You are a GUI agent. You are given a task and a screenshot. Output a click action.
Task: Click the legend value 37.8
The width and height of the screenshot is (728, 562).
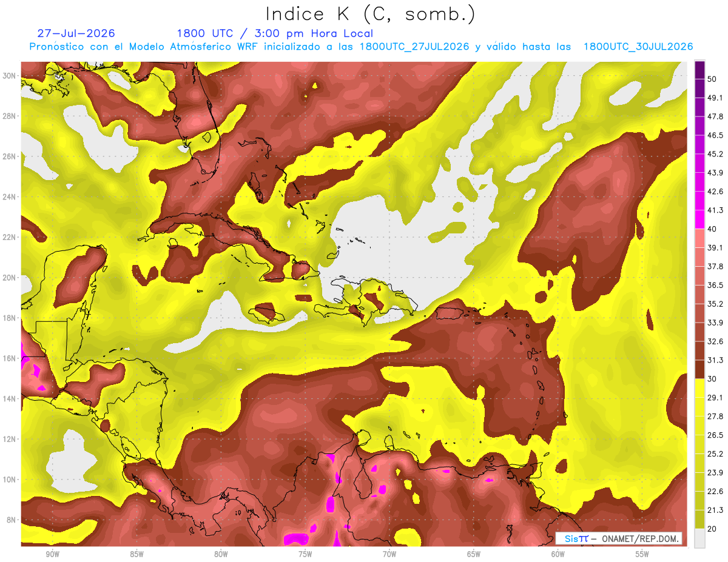[x=715, y=267]
